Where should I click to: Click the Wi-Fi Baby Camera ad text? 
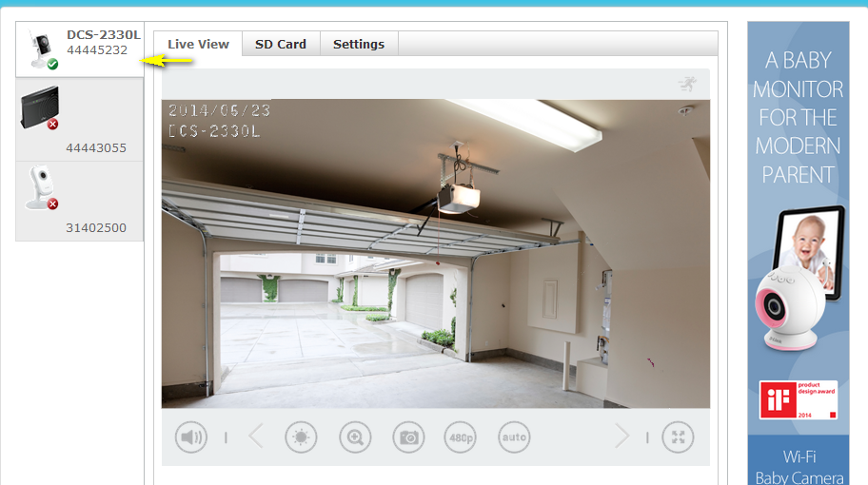click(x=798, y=466)
